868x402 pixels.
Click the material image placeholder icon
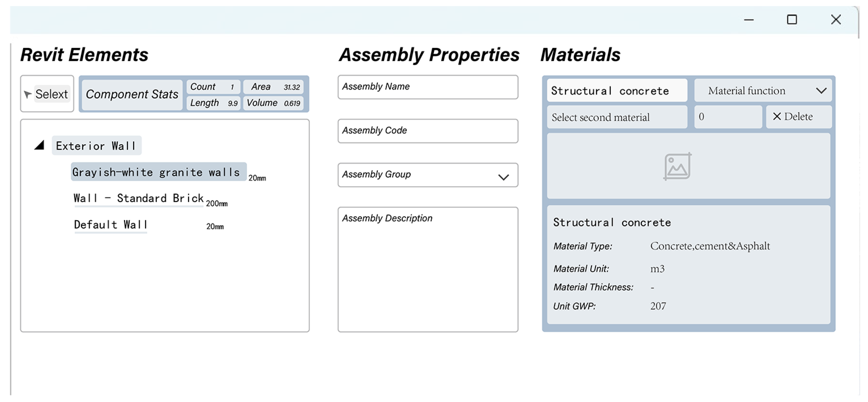point(677,166)
